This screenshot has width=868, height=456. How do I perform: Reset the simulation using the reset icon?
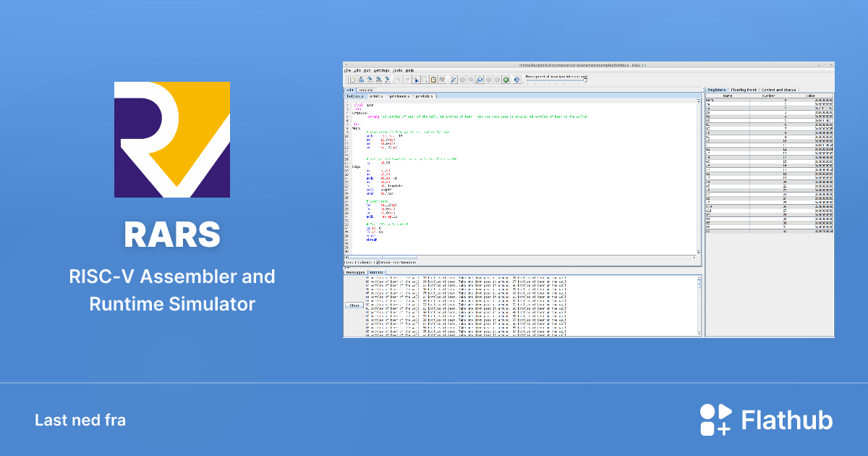(x=505, y=79)
